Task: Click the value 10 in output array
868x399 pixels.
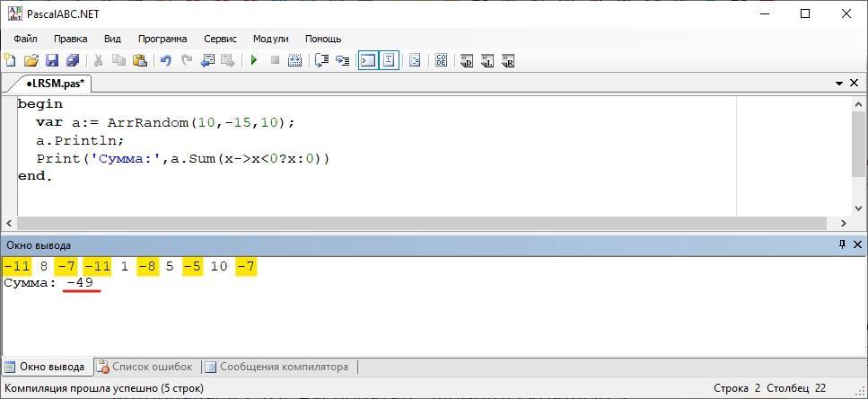Action: 219,267
